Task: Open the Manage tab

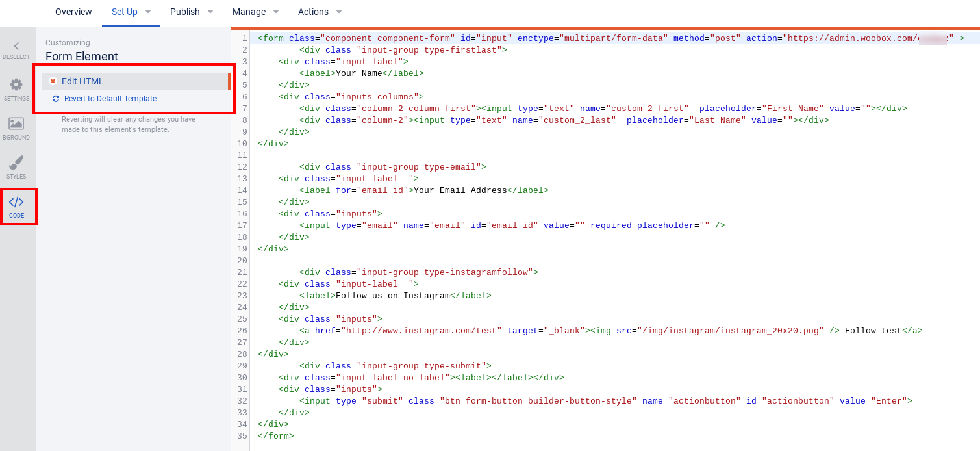Action: 249,12
